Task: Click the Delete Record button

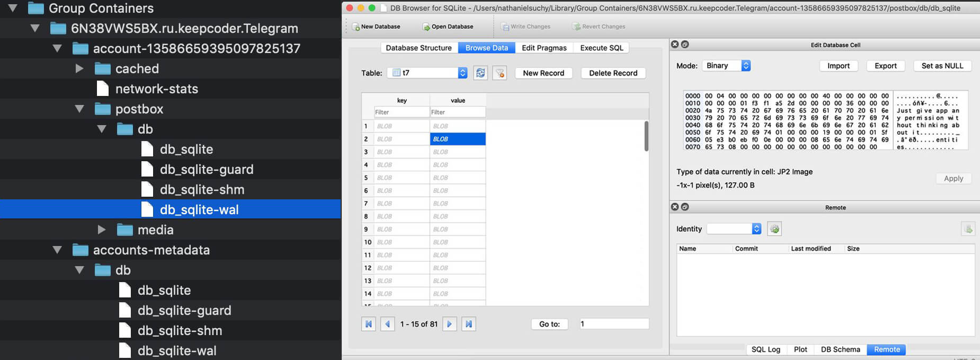Action: (x=613, y=73)
